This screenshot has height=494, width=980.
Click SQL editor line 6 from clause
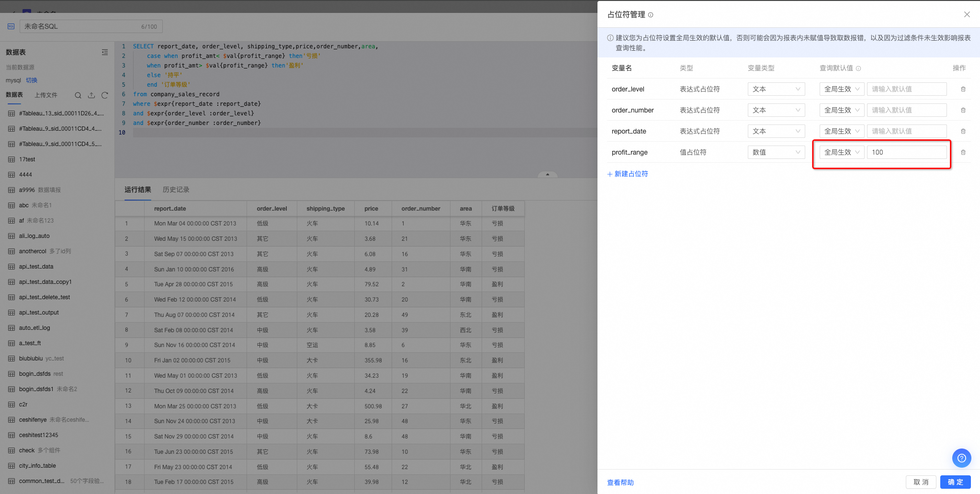click(176, 94)
